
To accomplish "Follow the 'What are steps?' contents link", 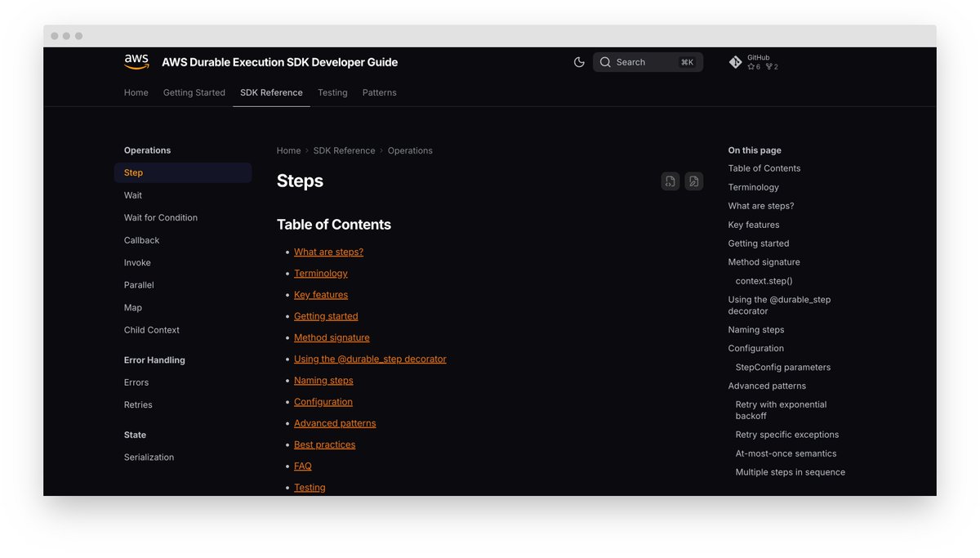I will 328,252.
